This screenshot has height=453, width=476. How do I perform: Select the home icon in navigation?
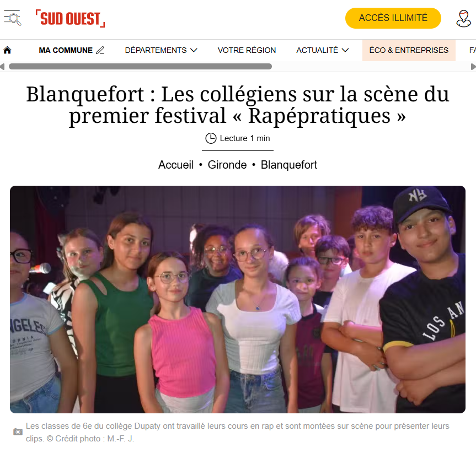point(7,50)
